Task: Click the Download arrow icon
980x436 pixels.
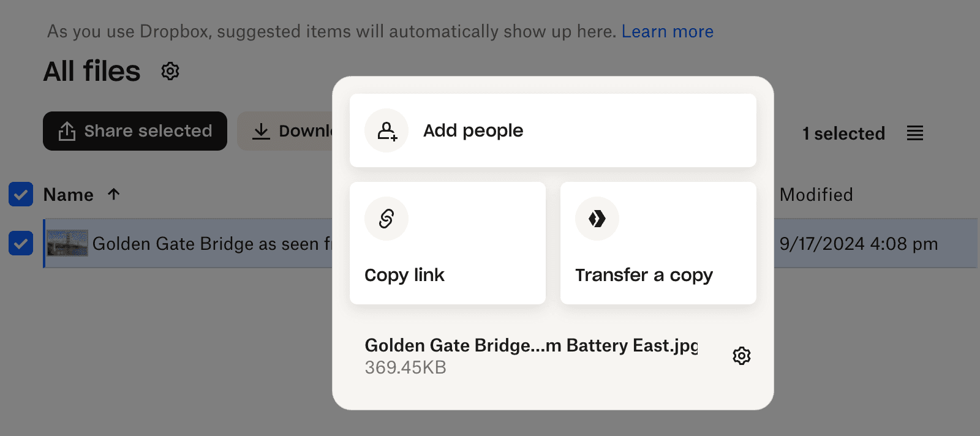Action: (262, 131)
